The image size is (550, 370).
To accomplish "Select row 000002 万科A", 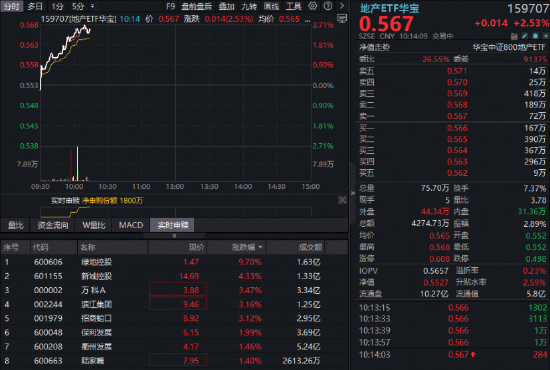I will [174, 290].
